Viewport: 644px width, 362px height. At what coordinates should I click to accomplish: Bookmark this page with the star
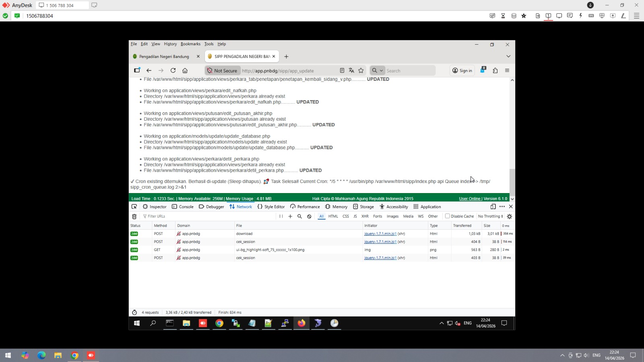[x=361, y=71]
